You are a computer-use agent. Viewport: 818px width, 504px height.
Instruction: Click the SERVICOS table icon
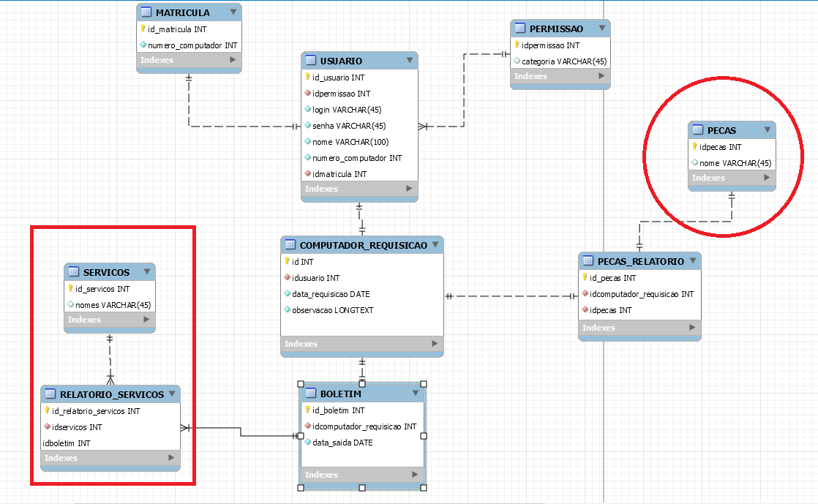pos(74,272)
